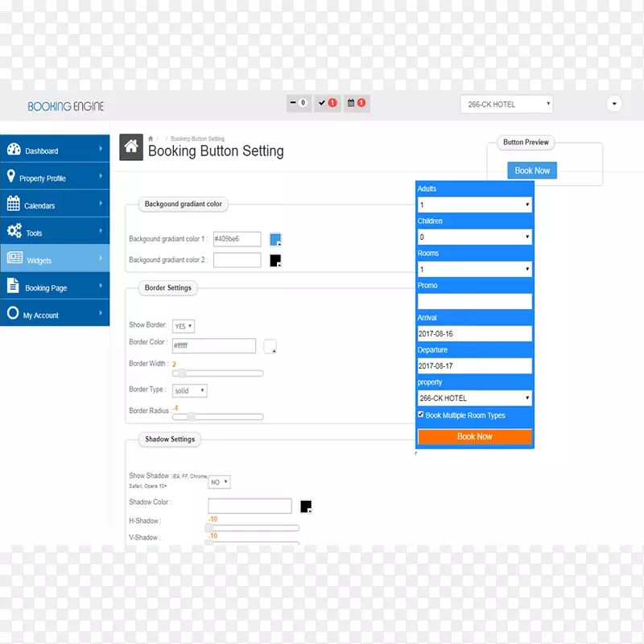The height and width of the screenshot is (644, 644).
Task: Click the Dashboard gauge icon
Action: pyautogui.click(x=14, y=149)
